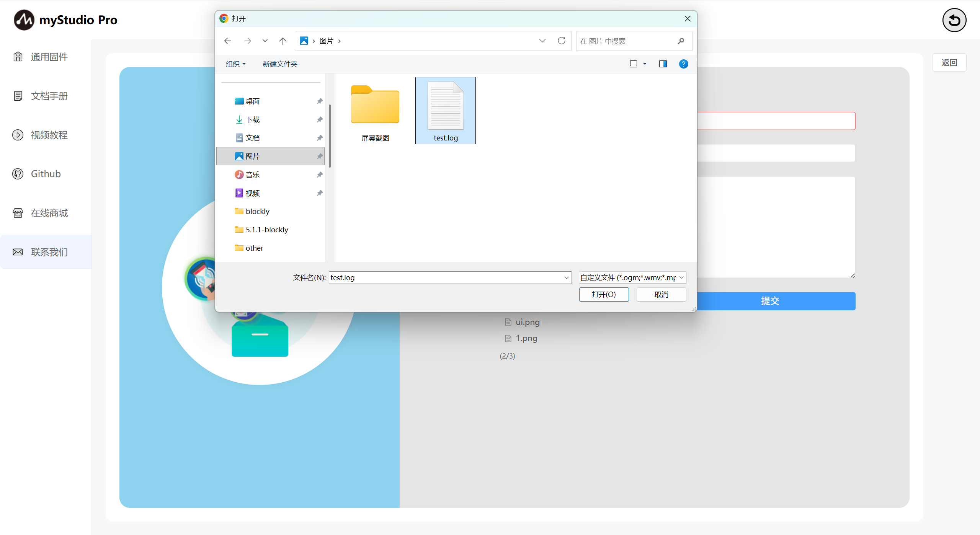980x535 pixels.
Task: Open the Github sidebar item
Action: coord(46,174)
